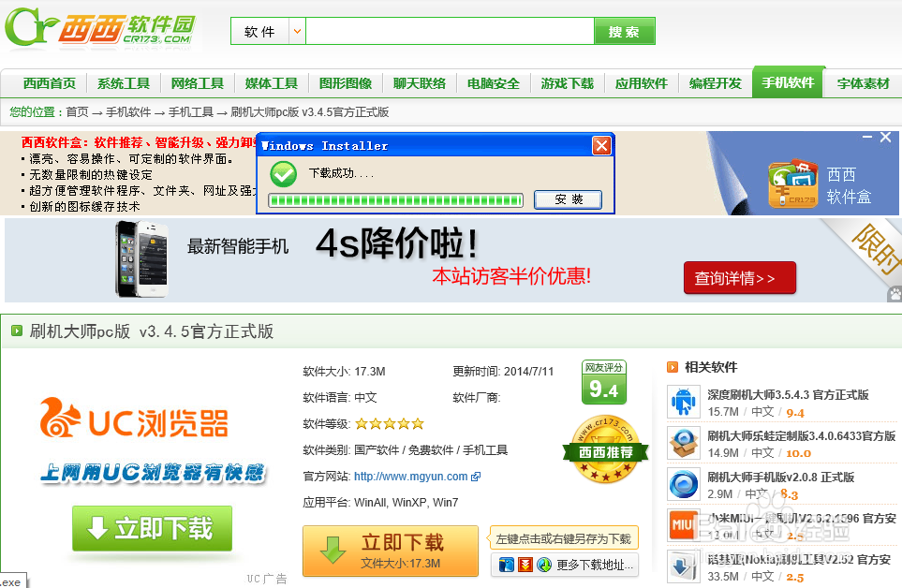Open the 更多下载地址... button
The image size is (902, 588).
[x=565, y=565]
